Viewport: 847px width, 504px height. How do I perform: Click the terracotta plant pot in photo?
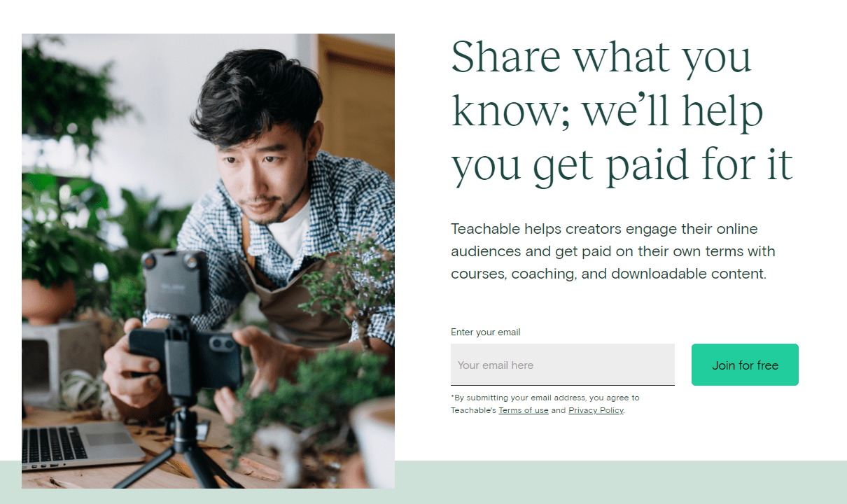coord(48,301)
